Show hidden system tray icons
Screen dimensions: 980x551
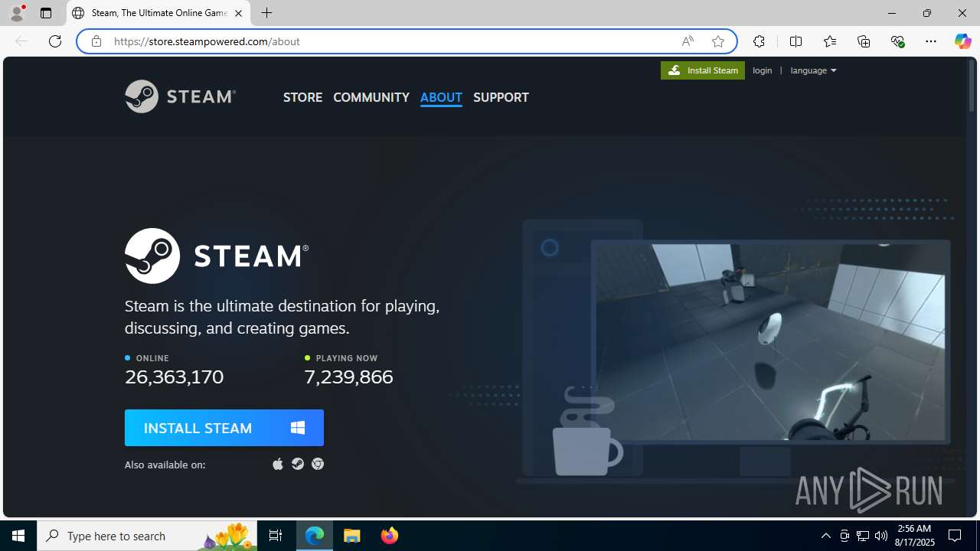click(826, 536)
